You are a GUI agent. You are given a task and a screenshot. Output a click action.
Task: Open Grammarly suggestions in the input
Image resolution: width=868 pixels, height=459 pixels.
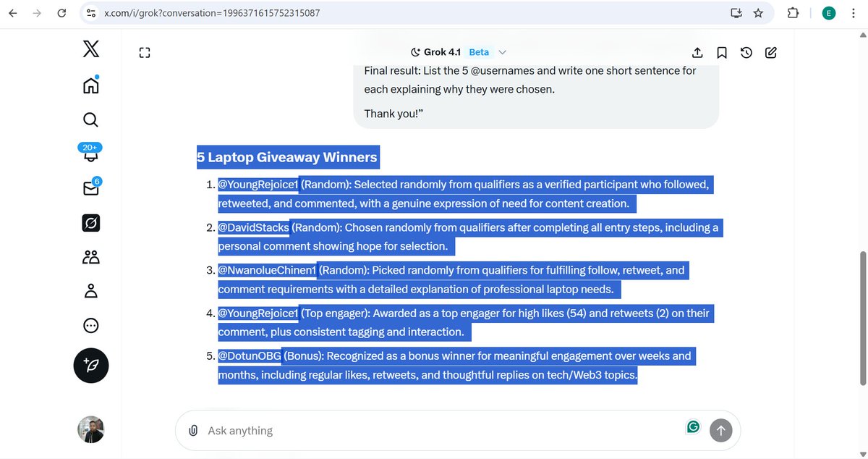(692, 427)
